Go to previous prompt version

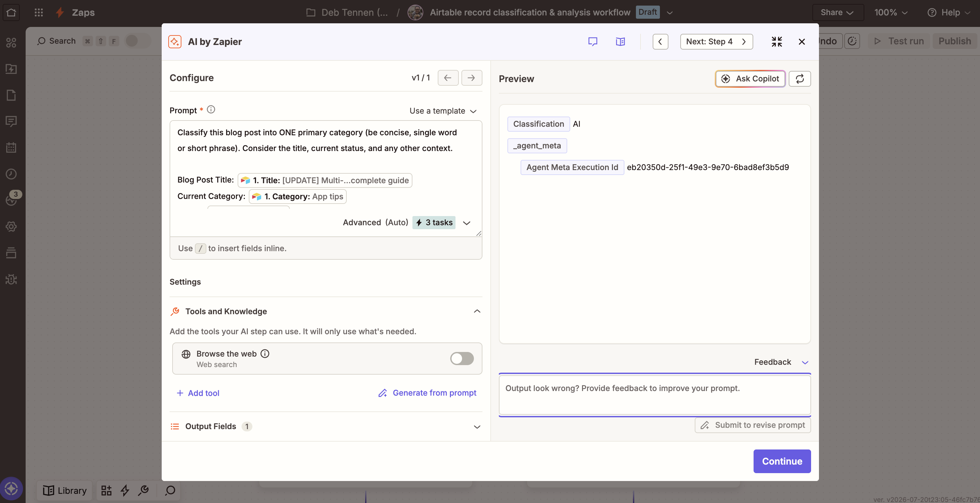448,77
